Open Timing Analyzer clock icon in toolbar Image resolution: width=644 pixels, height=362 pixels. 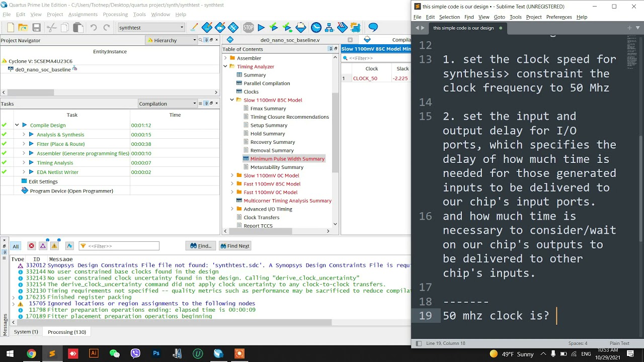click(x=316, y=28)
